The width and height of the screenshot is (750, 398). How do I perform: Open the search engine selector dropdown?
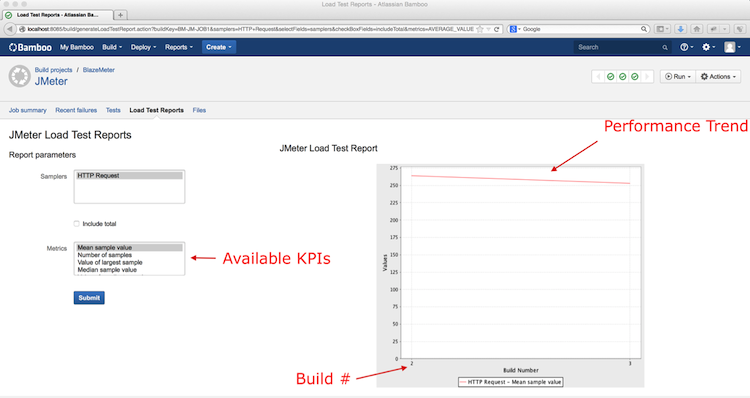tap(515, 29)
